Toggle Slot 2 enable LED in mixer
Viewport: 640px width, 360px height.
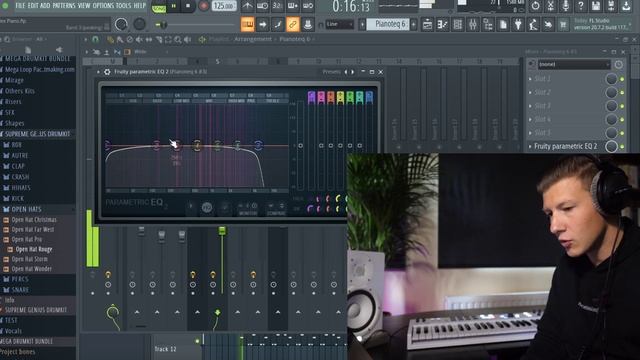[x=622, y=93]
